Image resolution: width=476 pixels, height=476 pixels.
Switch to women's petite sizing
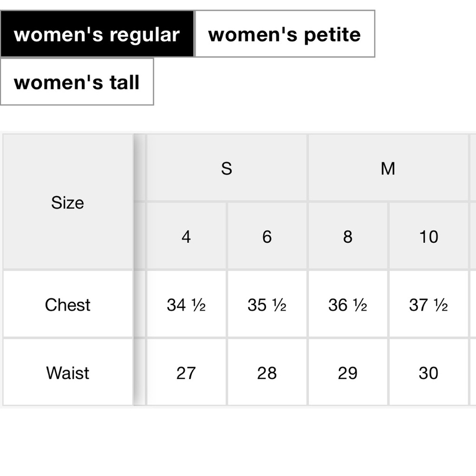(x=285, y=34)
